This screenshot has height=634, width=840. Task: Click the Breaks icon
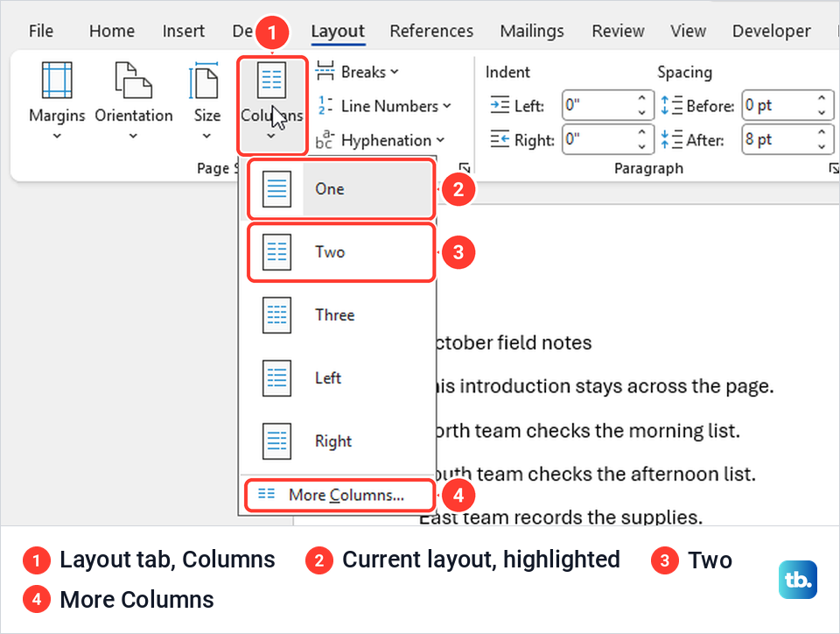325,71
